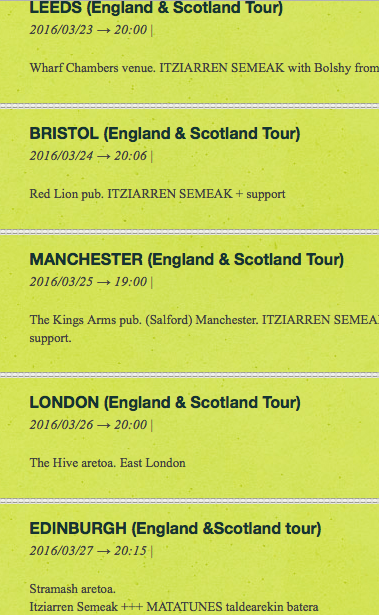Click the 19:00 Manchester start time
The height and width of the screenshot is (615, 379).
pyautogui.click(x=130, y=282)
